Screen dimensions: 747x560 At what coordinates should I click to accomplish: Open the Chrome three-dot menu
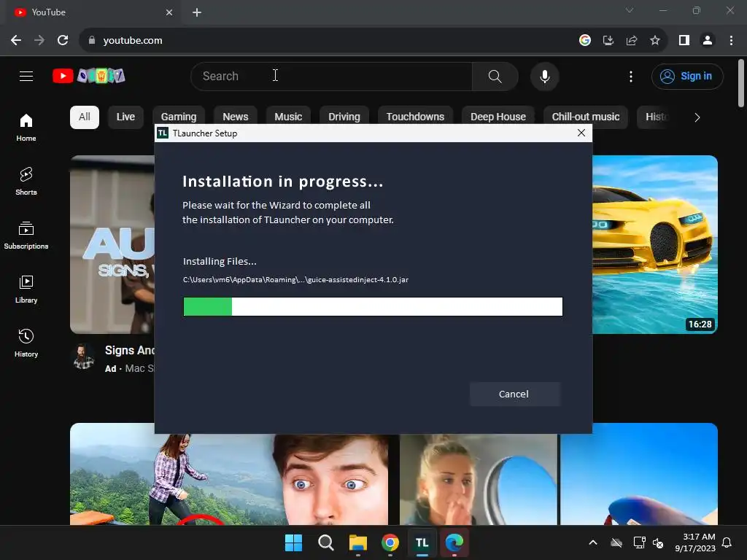point(731,41)
